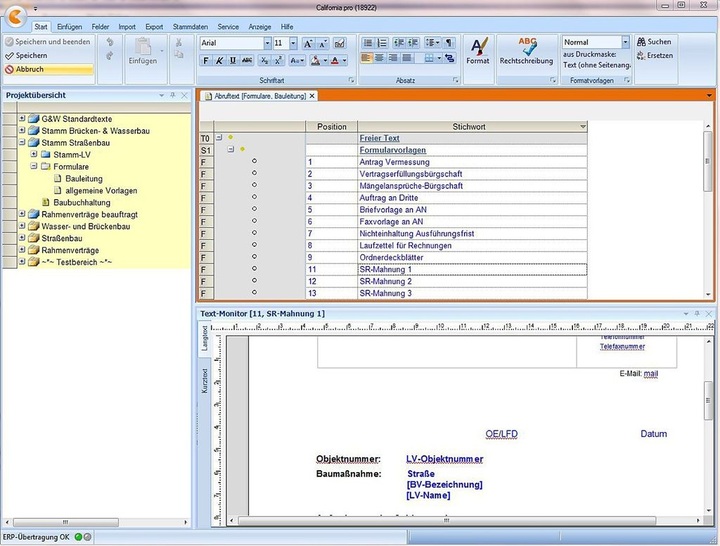Viewport: 720px width, 546px height.
Task: Click the Ersetzen replace icon
Action: pyautogui.click(x=640, y=55)
